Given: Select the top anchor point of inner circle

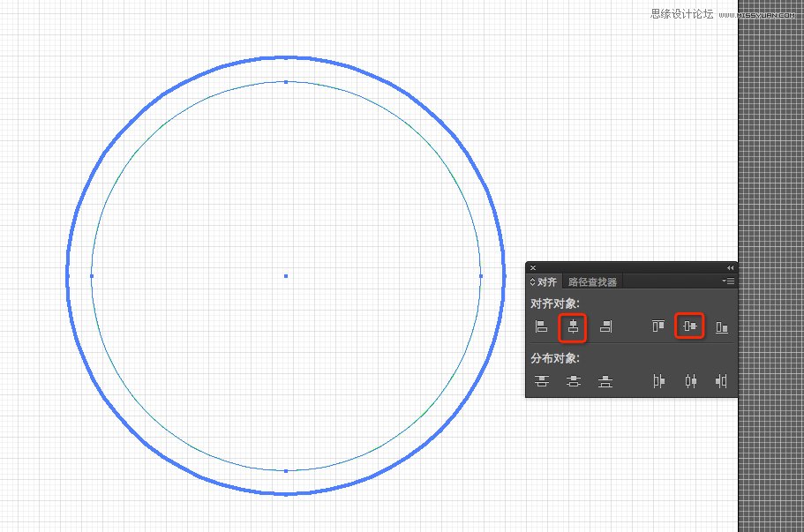Looking at the screenshot, I should [286, 82].
